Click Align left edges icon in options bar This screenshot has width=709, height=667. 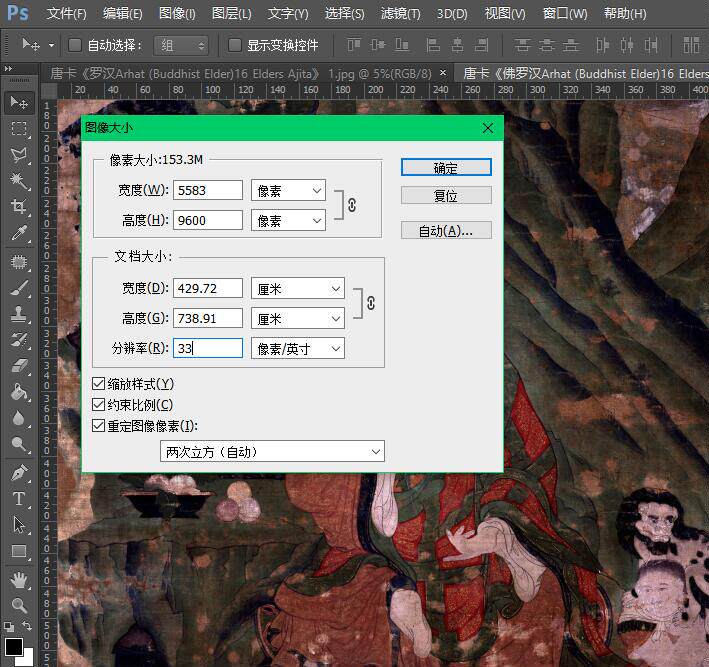click(x=433, y=45)
